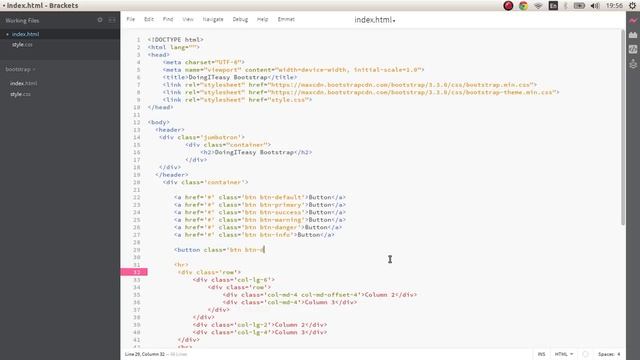Screen dimensions: 640x360
Task: Toggle INS insert/overwrite mode
Action: (x=542, y=354)
